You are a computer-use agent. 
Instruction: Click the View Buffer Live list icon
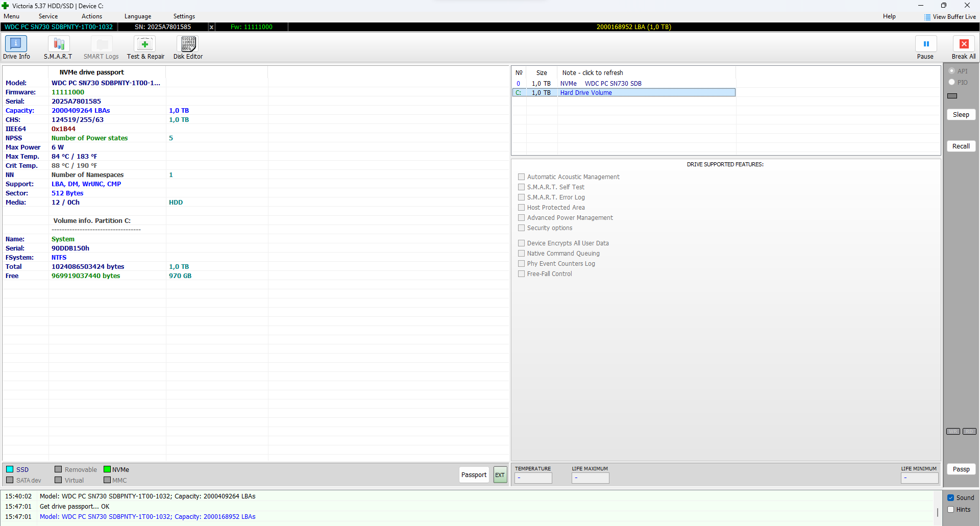coord(927,17)
